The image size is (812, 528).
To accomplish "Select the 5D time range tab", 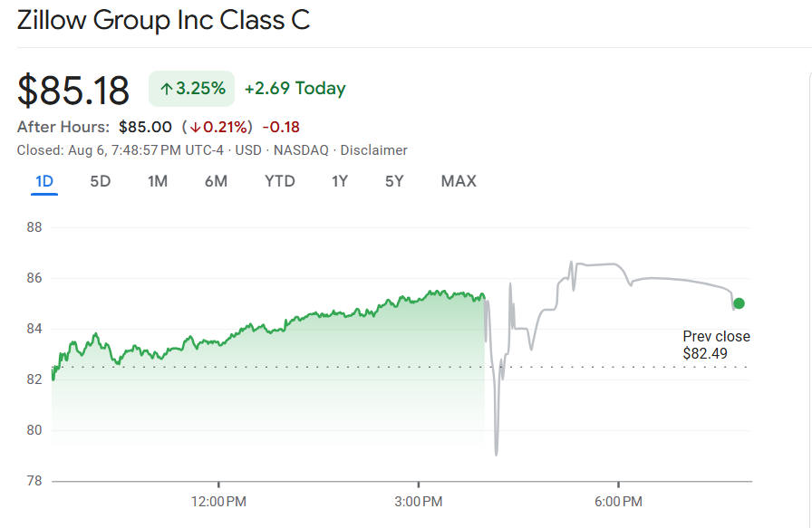I will point(100,181).
